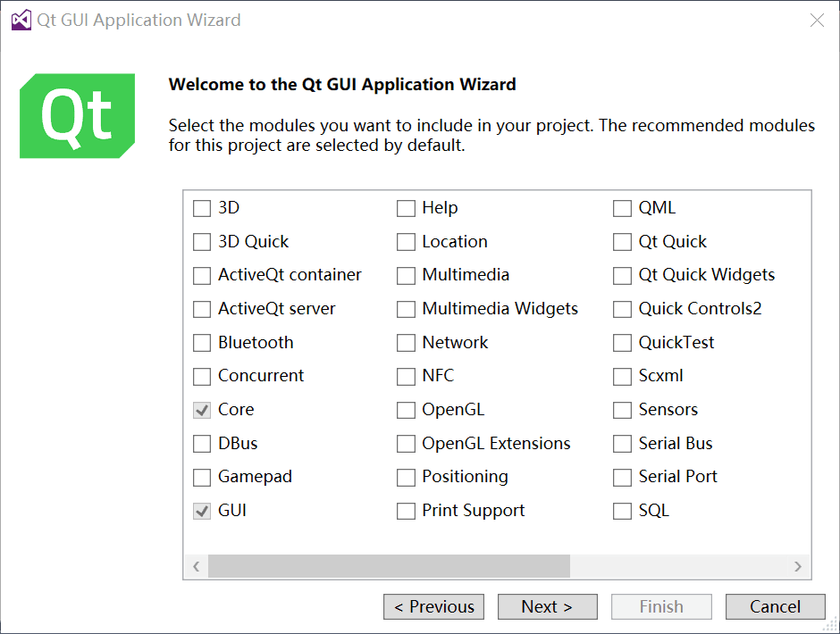Click the horizontal scrollbar left arrow
840x634 pixels.
[x=196, y=566]
